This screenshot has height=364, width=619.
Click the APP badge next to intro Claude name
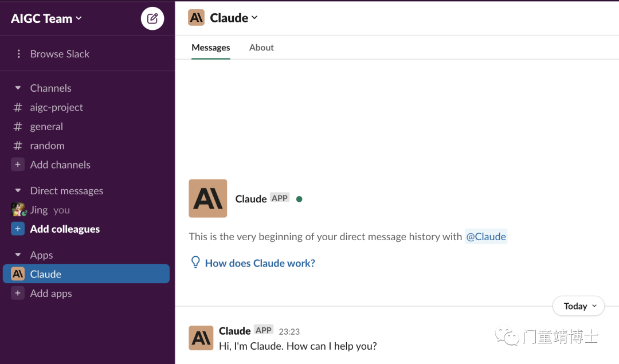pos(280,198)
